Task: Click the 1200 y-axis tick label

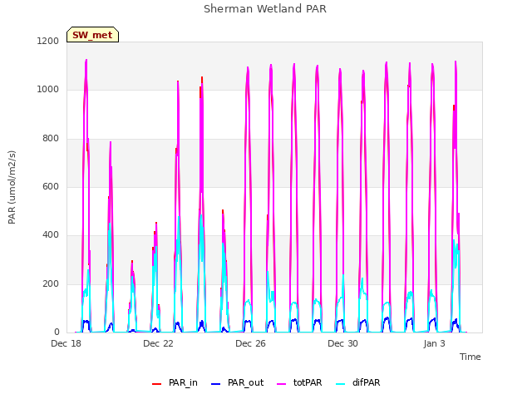Action: click(48, 41)
